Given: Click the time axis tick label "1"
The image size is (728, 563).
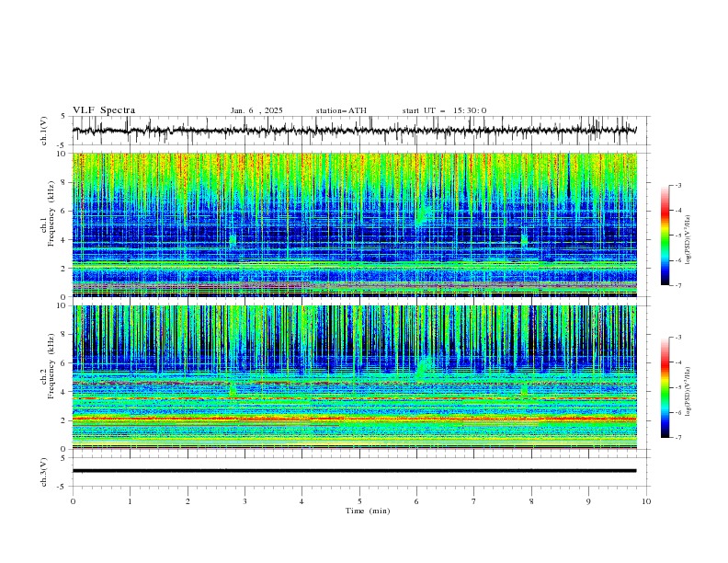Looking at the screenshot, I should point(130,501).
